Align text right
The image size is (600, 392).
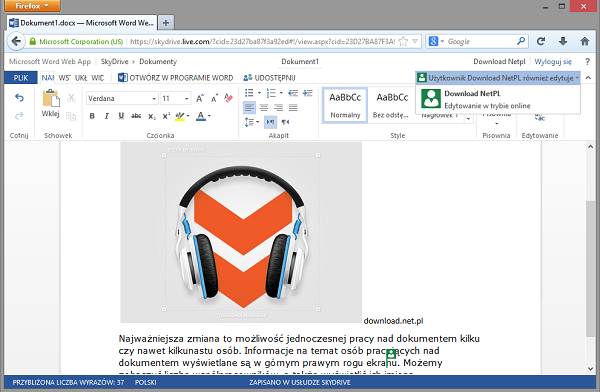pyautogui.click(x=278, y=108)
